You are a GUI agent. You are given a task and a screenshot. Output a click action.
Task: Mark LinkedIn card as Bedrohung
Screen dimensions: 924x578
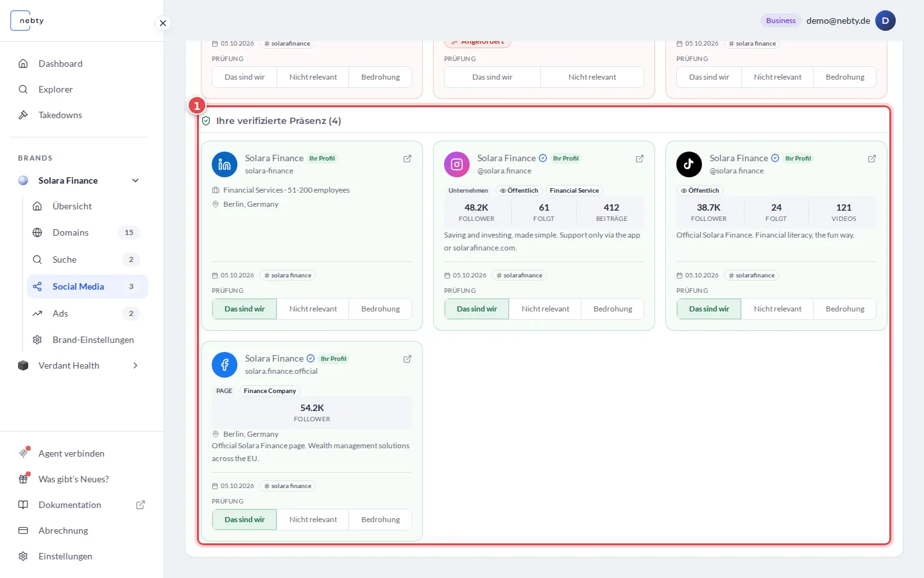click(381, 309)
